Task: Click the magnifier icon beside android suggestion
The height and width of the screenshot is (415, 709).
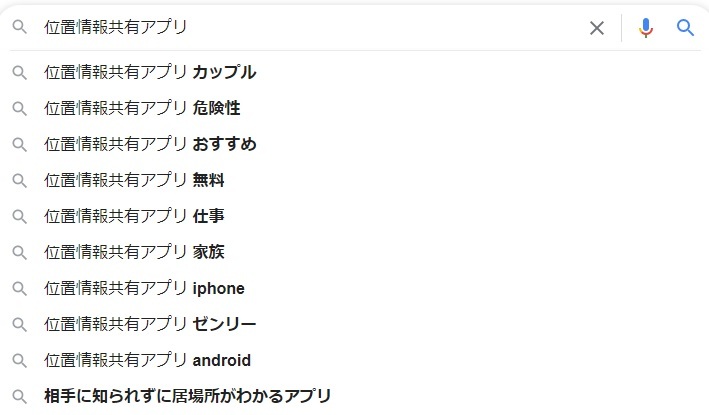Action: click(x=19, y=361)
